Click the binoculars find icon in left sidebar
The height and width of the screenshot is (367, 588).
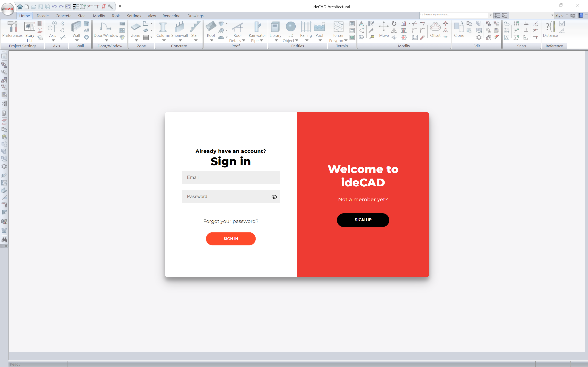pos(4,240)
